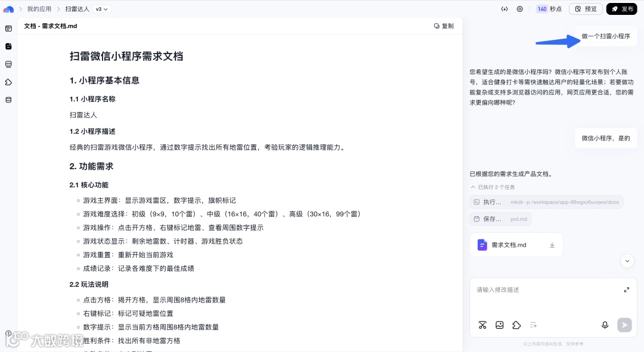Click the 复制 copy button
Viewport: 644px width, 352px height.
(x=444, y=26)
